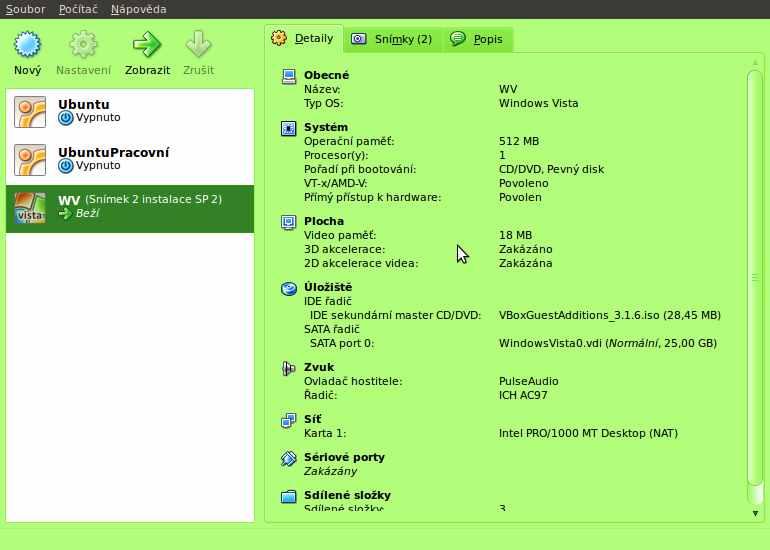Click the scrollbar up arrow
Screen dimensions: 770x550
[755, 63]
